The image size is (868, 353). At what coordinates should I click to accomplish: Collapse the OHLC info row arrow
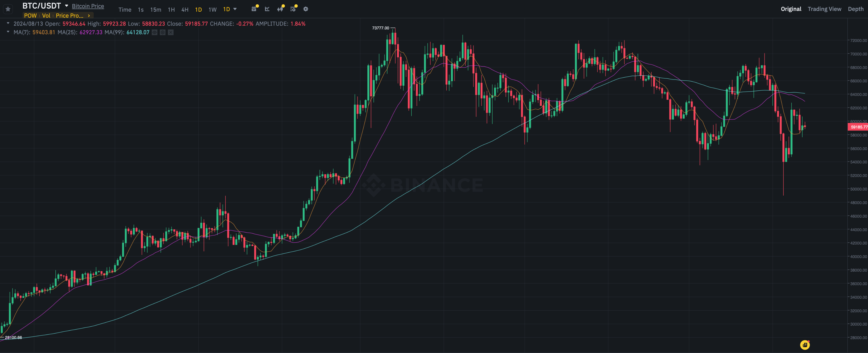[x=8, y=23]
